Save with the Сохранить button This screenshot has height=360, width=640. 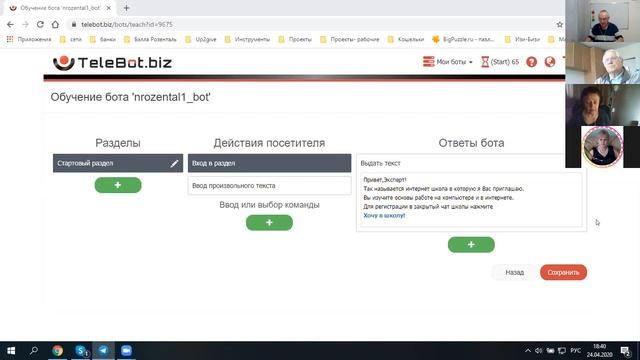pyautogui.click(x=563, y=272)
